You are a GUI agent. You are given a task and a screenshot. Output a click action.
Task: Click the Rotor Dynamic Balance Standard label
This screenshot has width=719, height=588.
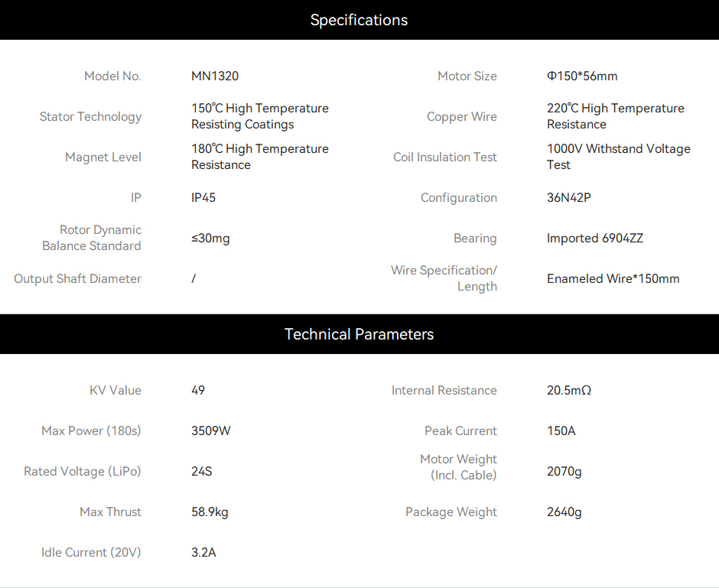click(x=92, y=238)
